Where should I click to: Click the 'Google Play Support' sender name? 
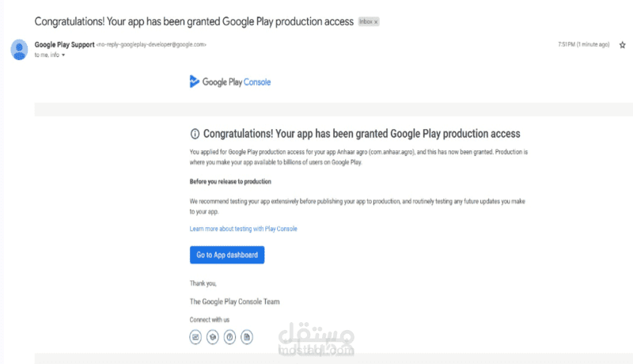click(63, 44)
